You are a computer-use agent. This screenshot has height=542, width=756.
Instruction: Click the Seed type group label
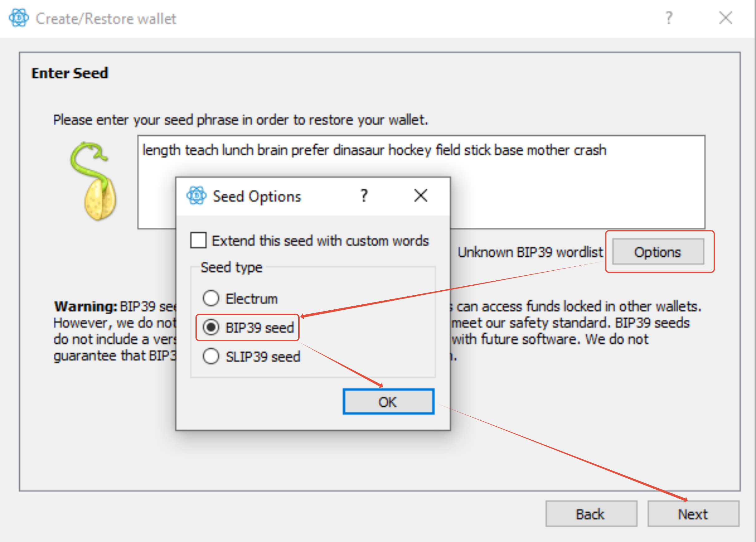tap(231, 268)
